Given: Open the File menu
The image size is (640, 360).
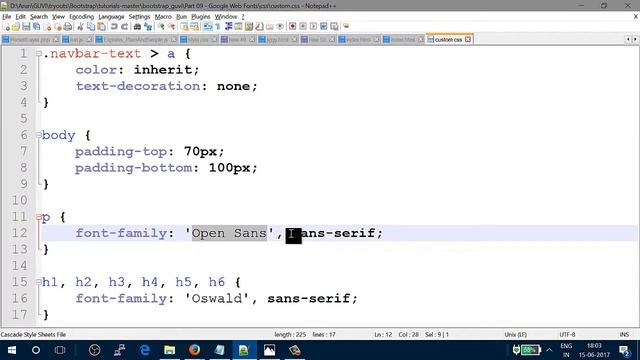Looking at the screenshot, I should pos(6,17).
